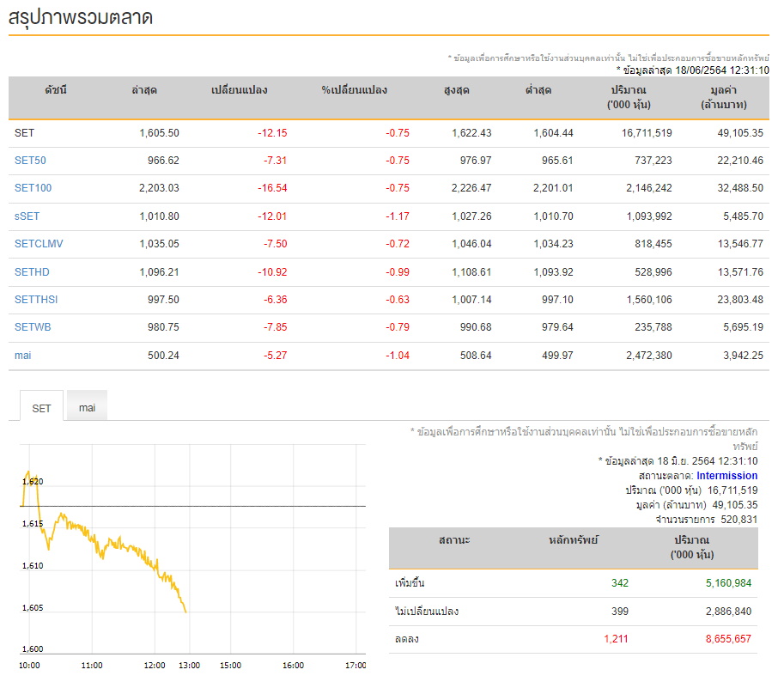Image resolution: width=784 pixels, height=694 pixels.
Task: Select mai last value 500.24
Action: pyautogui.click(x=163, y=356)
